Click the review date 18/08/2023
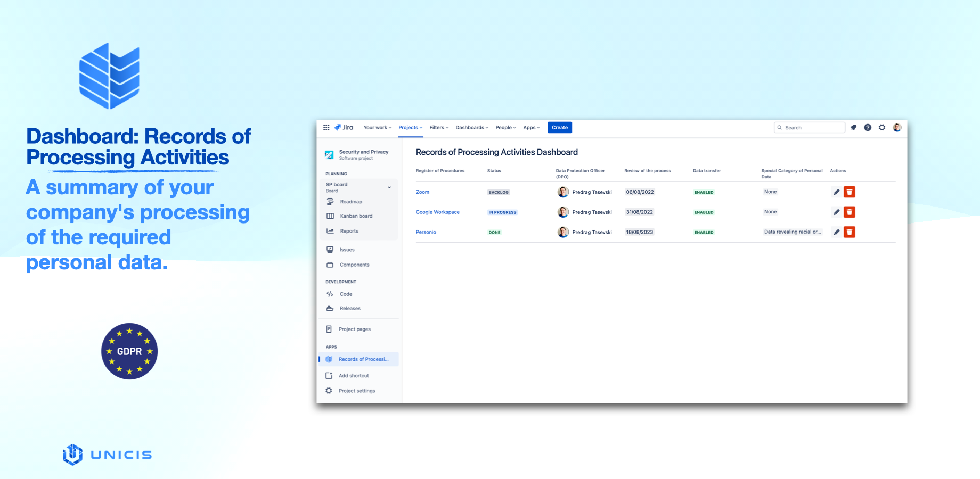This screenshot has height=479, width=980. pyautogui.click(x=639, y=232)
